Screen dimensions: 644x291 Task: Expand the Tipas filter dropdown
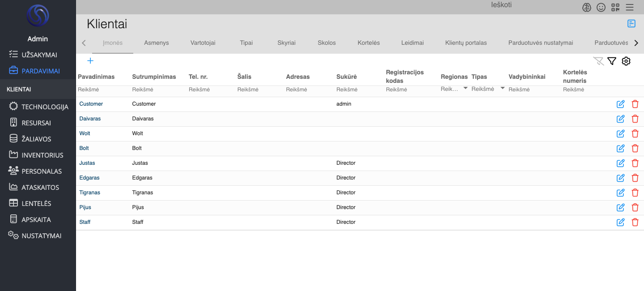(503, 88)
